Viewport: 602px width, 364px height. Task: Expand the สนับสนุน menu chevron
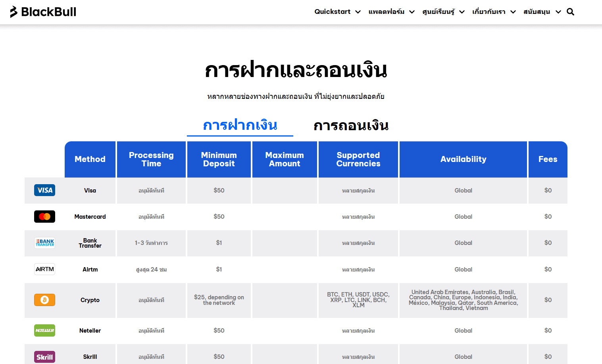[558, 12]
